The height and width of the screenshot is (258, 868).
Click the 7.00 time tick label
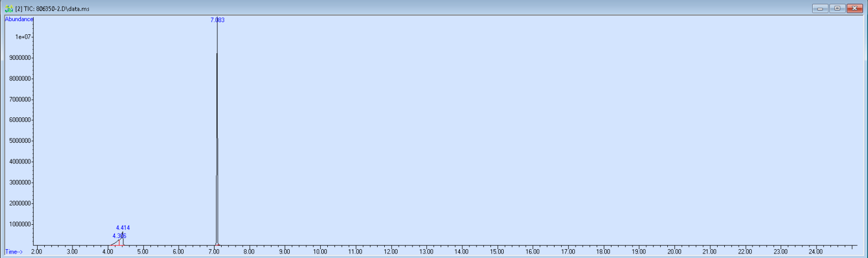[x=213, y=252]
